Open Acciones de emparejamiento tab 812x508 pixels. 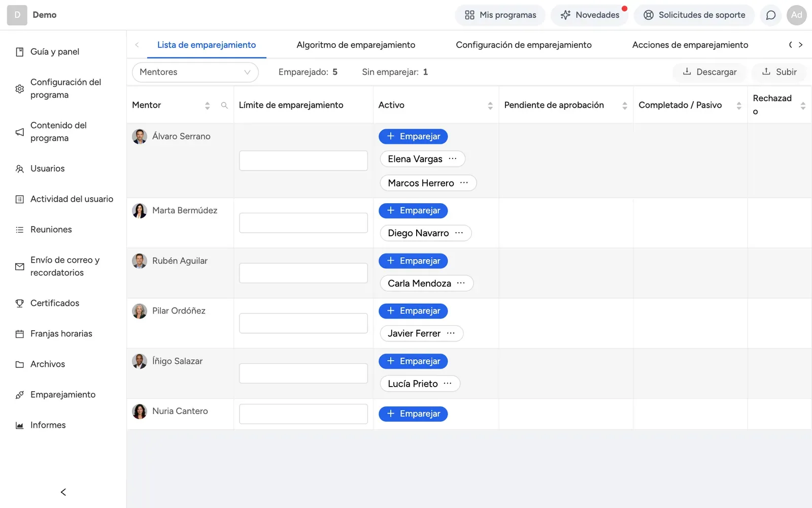690,45
